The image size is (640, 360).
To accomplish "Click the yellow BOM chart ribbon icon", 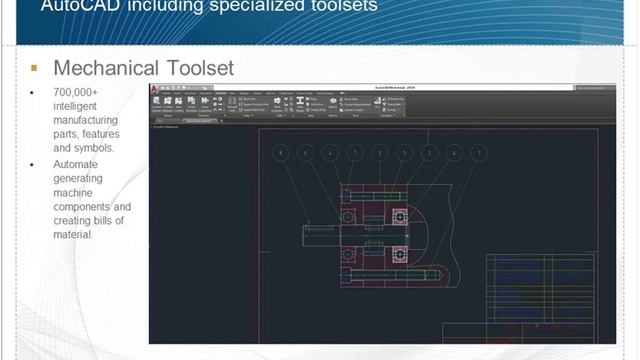I will (x=378, y=102).
